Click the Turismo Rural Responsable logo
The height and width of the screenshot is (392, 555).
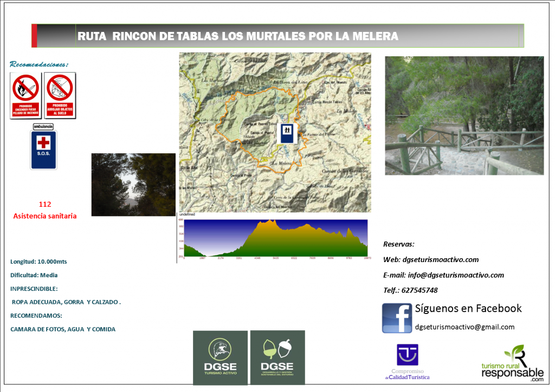512,362
